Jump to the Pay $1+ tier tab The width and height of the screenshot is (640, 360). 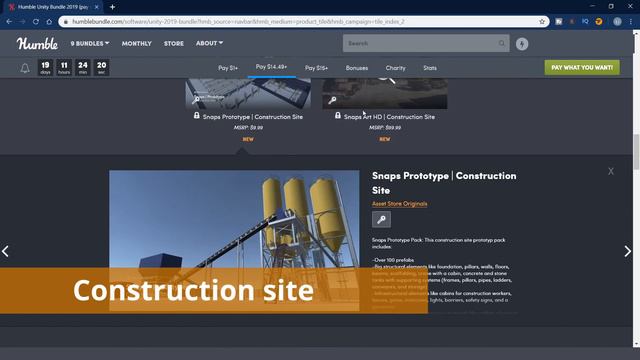228,68
